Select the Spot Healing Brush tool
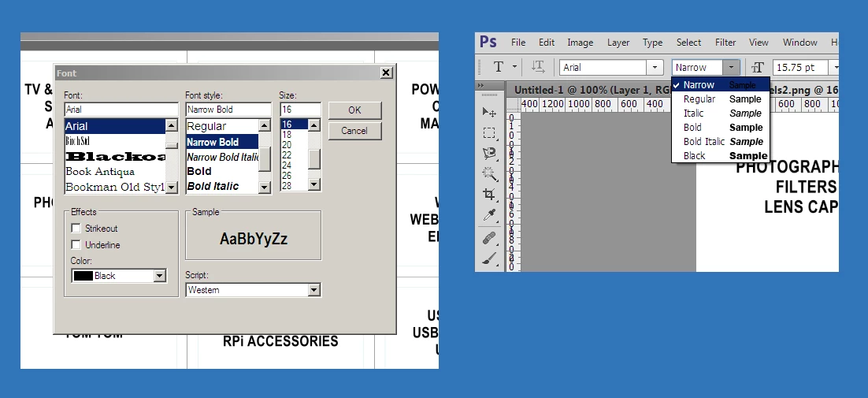The image size is (868, 398). tap(489, 238)
